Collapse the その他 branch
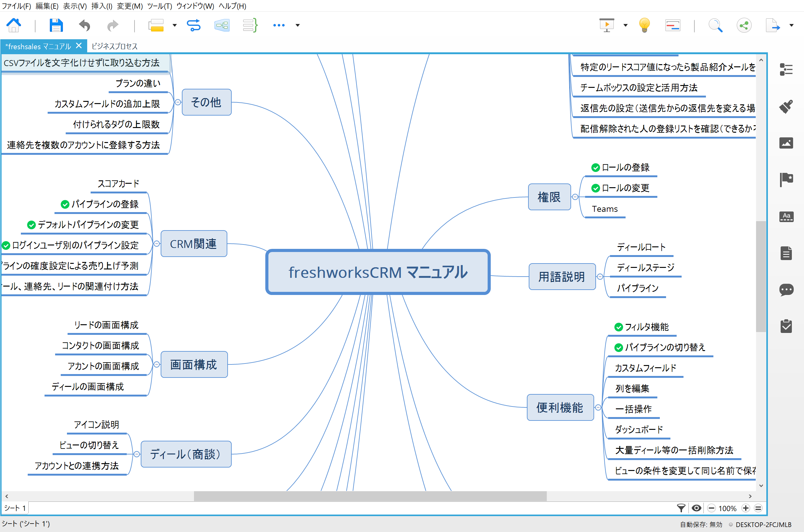Image resolution: width=804 pixels, height=532 pixels. 178,102
